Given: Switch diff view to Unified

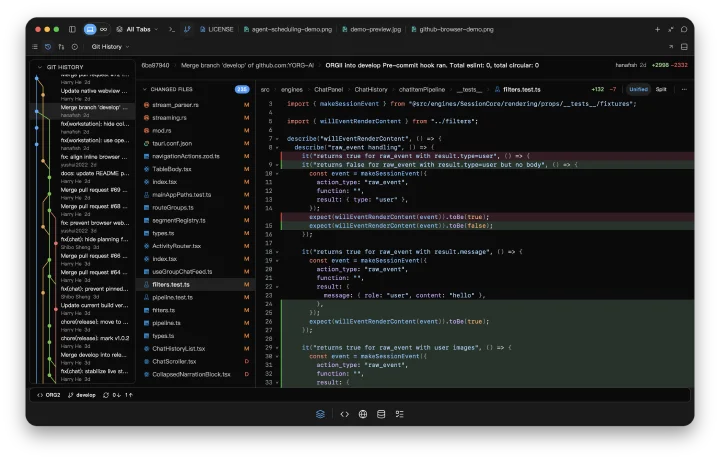Looking at the screenshot, I should pos(638,90).
